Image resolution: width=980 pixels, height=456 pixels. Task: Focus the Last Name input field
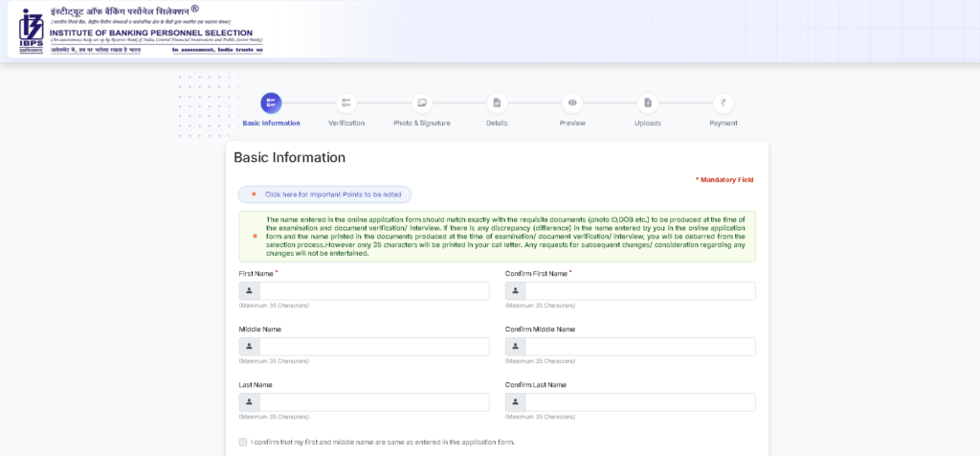(x=374, y=402)
